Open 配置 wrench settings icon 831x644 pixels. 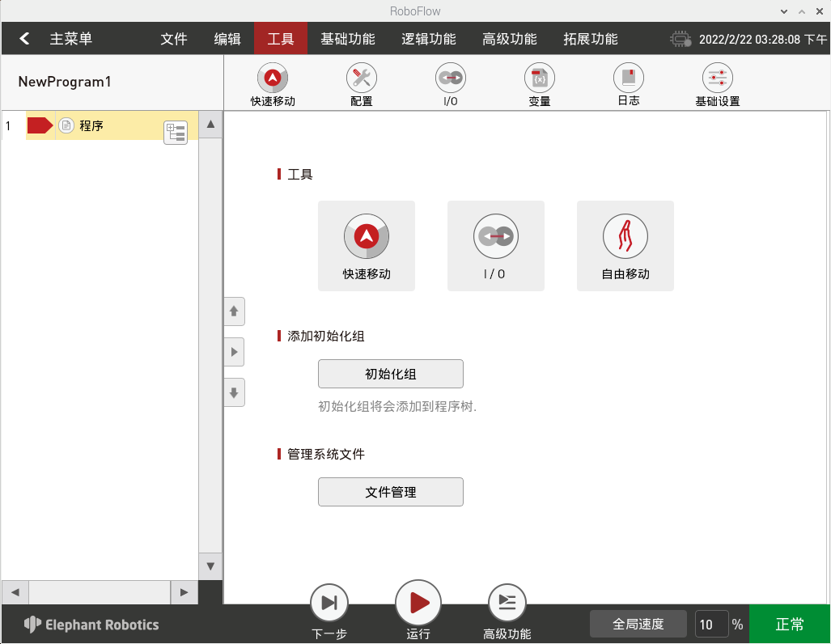361,79
